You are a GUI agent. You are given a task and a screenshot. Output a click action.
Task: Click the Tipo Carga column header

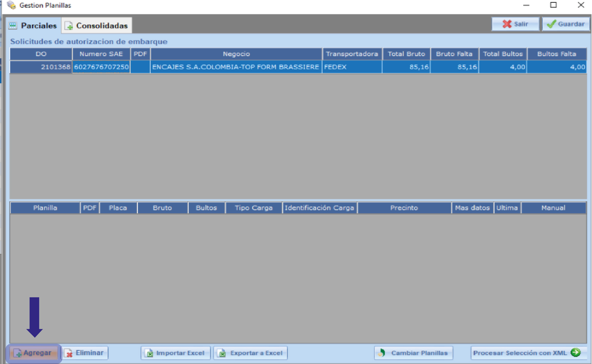click(253, 208)
